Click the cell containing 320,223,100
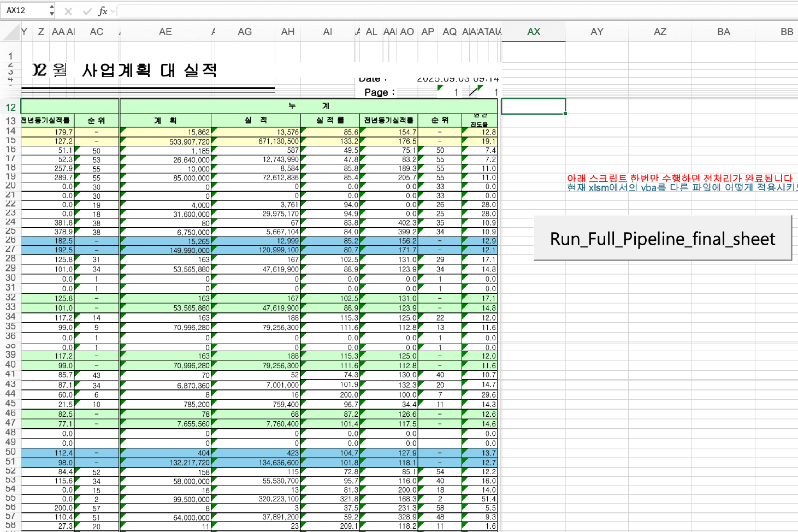Viewport: 798px width, 532px height. [256, 499]
